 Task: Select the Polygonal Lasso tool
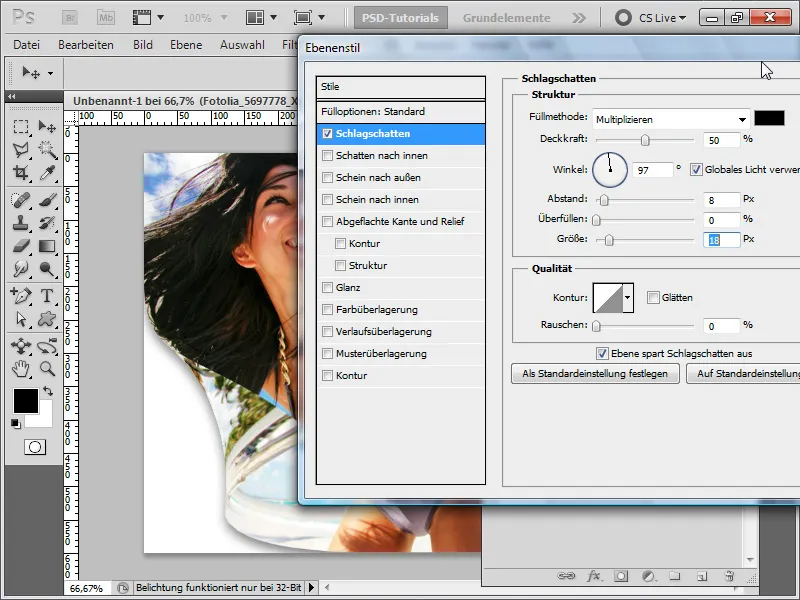point(21,149)
